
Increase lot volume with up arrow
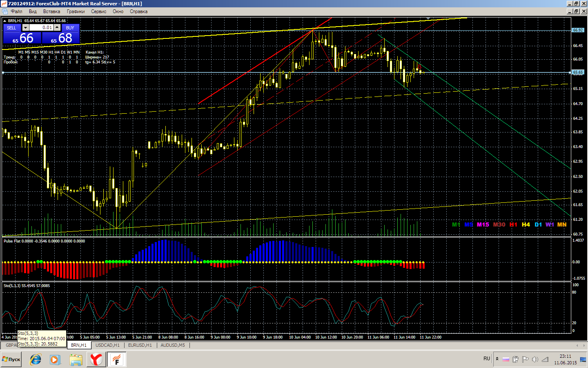click(x=57, y=27)
